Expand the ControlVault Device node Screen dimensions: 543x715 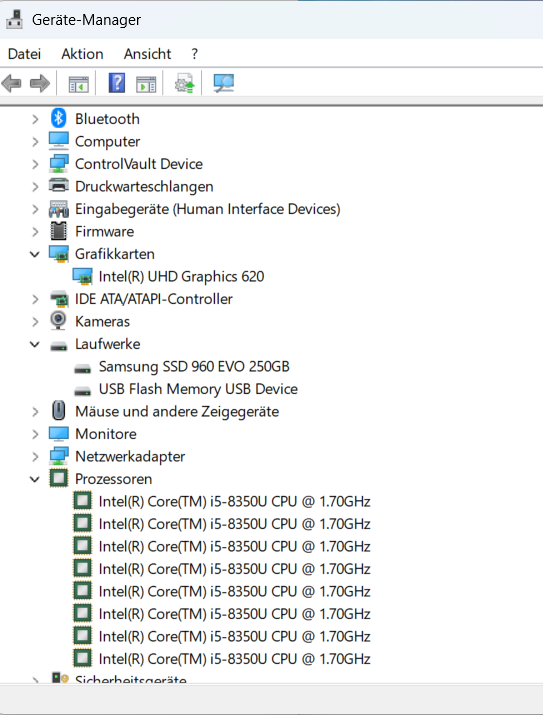[35, 164]
